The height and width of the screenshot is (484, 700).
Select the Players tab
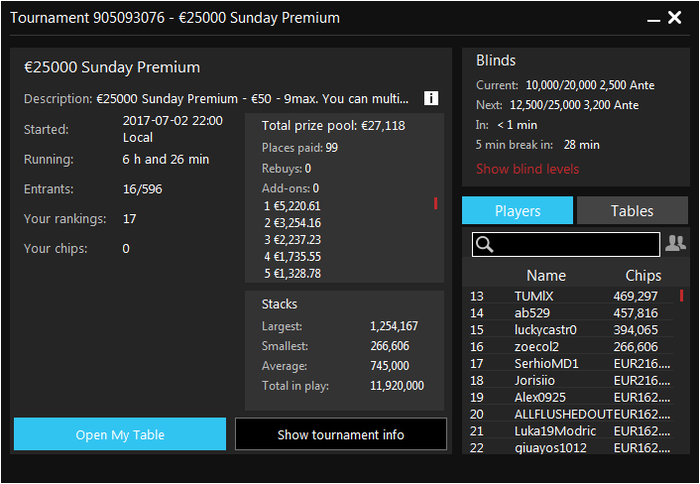coord(517,210)
